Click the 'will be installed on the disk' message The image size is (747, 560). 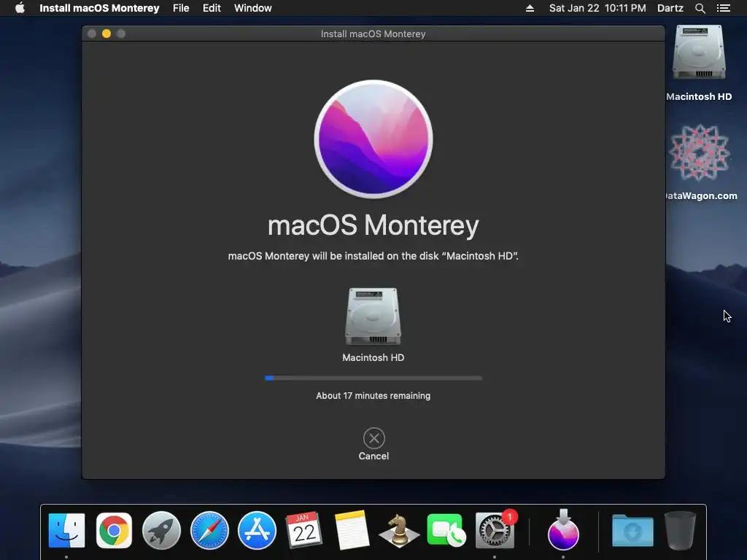click(x=373, y=256)
